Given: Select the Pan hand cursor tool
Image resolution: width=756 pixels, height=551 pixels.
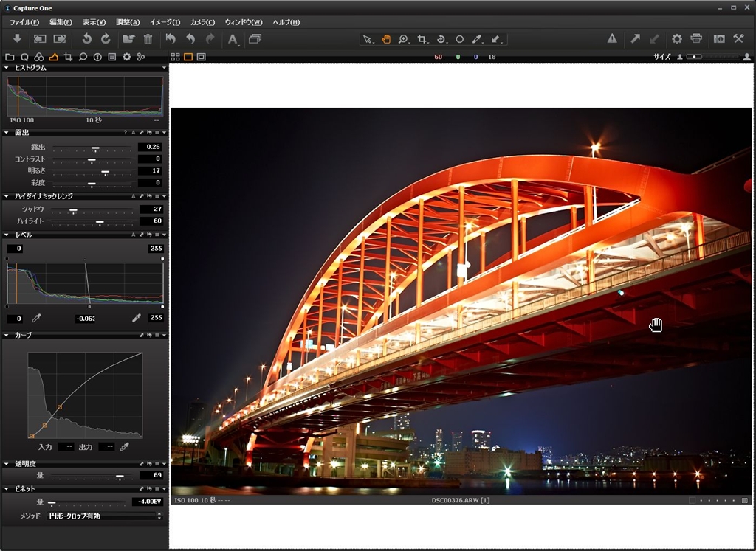Looking at the screenshot, I should coord(385,39).
